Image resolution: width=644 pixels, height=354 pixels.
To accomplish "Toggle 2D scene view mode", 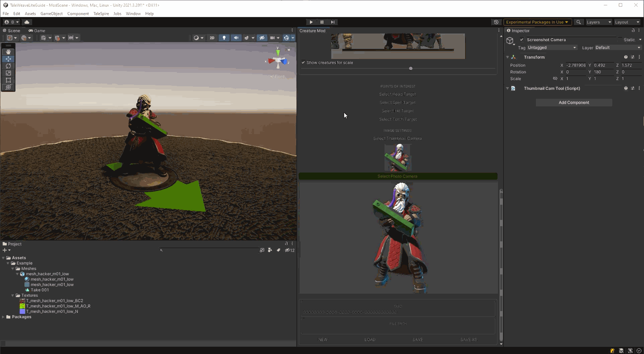I will pos(212,38).
